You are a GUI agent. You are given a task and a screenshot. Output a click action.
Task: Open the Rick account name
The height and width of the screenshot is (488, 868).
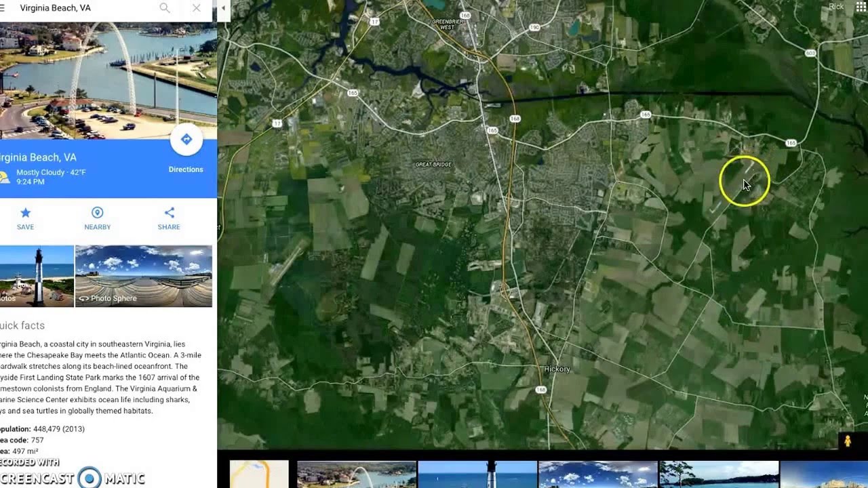point(836,7)
